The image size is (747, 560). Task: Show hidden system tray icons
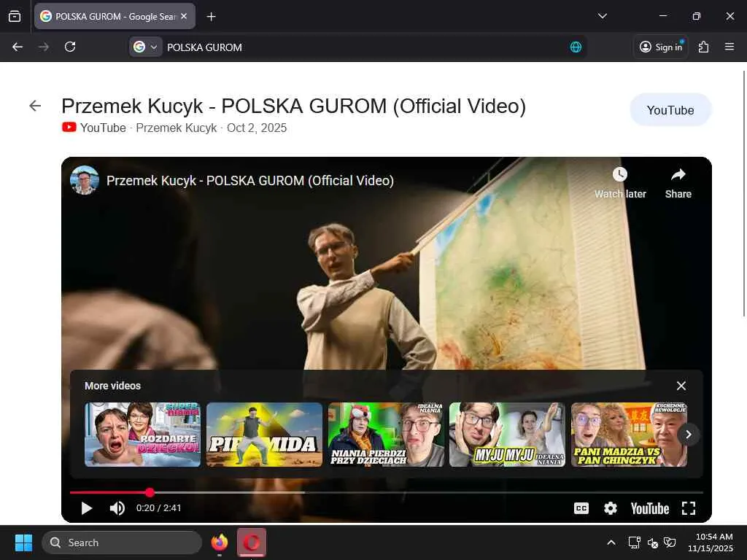(x=611, y=542)
